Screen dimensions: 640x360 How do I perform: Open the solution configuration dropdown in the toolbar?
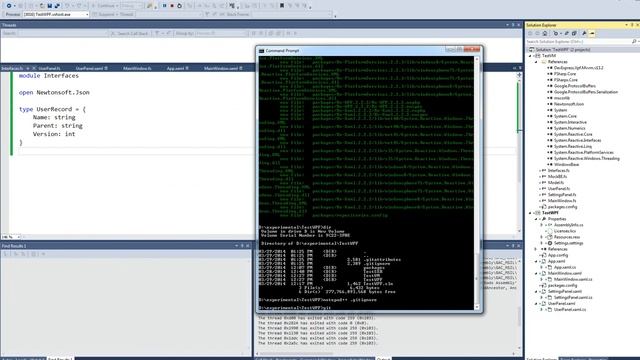click(132, 6)
